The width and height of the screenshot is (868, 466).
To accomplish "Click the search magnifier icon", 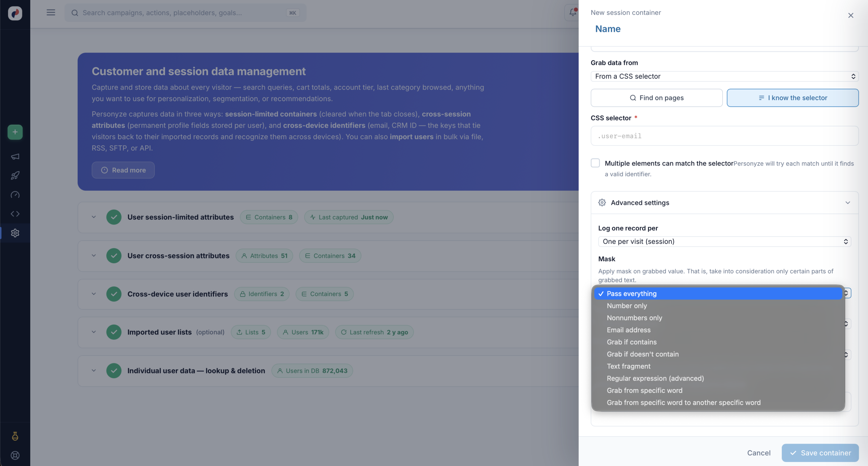I will 75,13.
